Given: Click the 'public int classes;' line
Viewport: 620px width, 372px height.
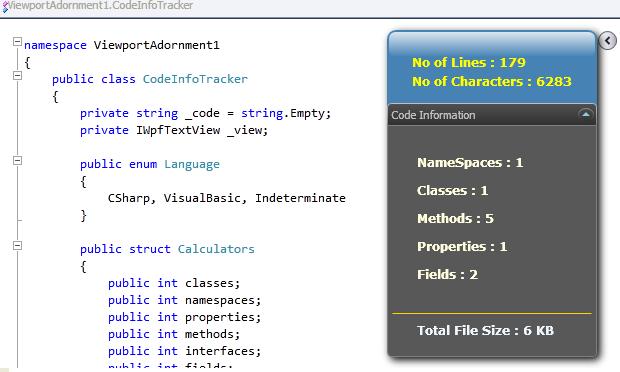Looking at the screenshot, I should (x=174, y=283).
